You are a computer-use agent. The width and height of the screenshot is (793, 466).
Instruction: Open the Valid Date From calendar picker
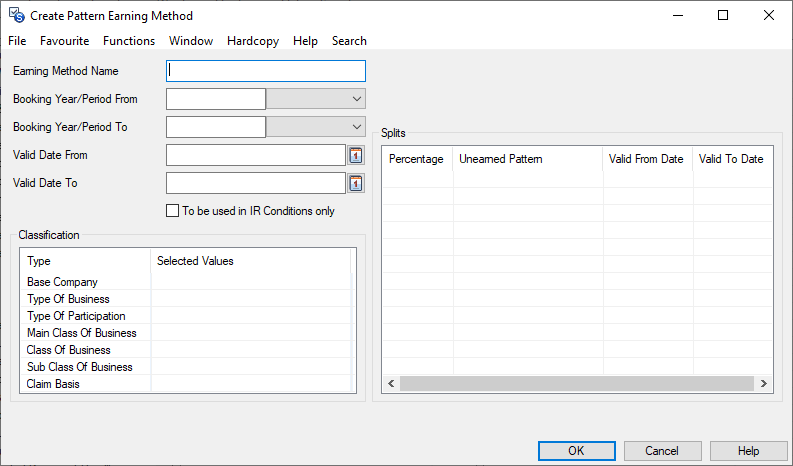[355, 155]
